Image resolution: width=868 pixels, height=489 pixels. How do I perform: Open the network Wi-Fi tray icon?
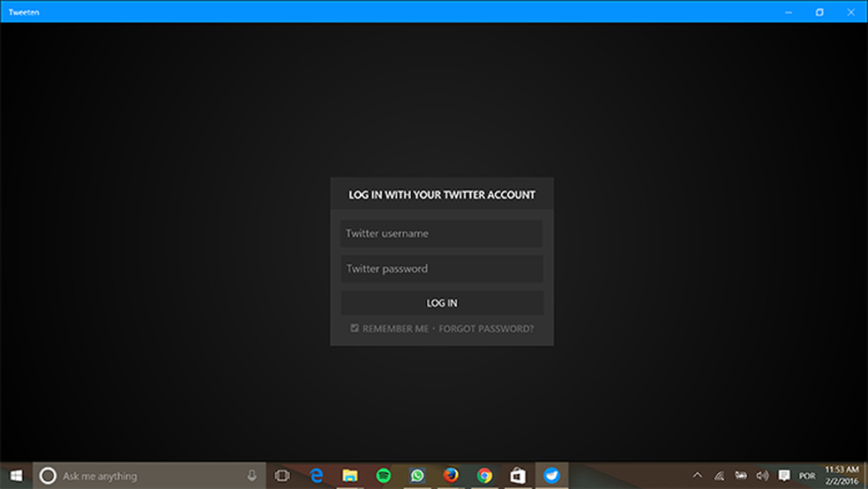point(719,475)
